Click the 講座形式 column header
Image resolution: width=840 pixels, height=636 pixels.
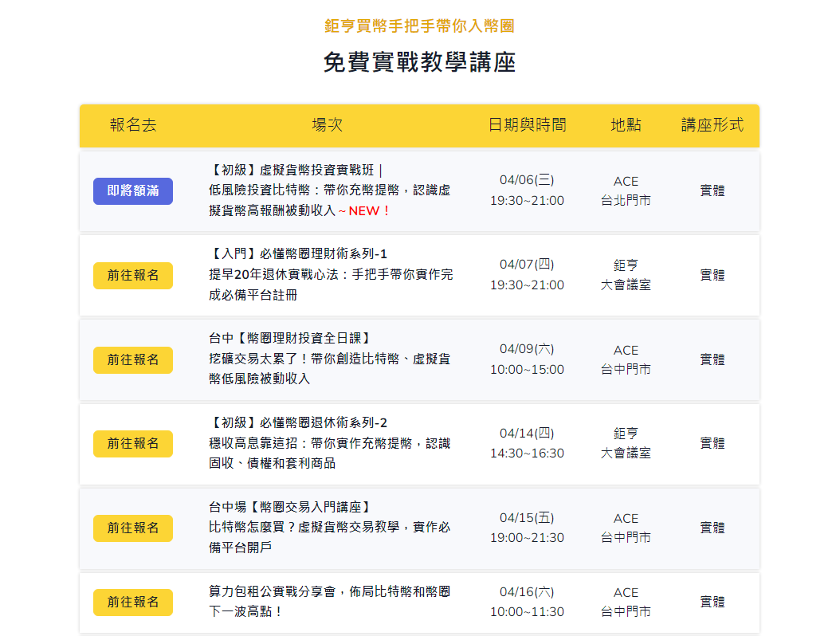click(x=712, y=125)
